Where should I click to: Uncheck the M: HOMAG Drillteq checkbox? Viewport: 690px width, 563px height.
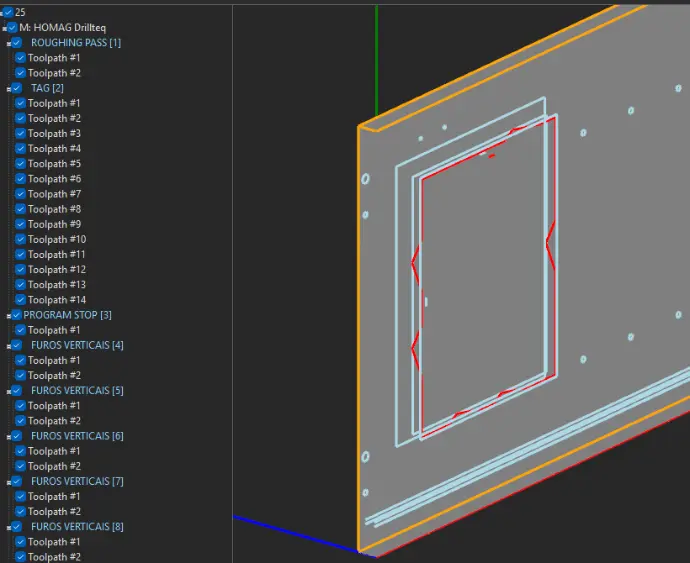point(12,27)
